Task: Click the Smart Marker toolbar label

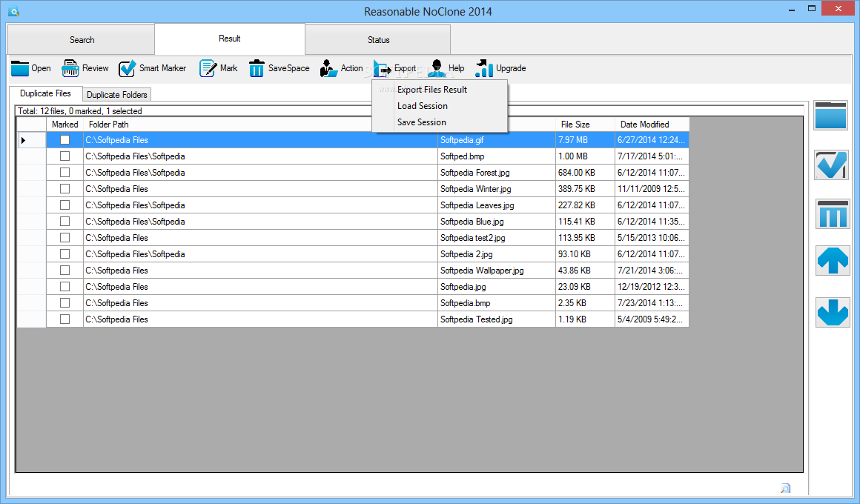Action: tap(162, 68)
